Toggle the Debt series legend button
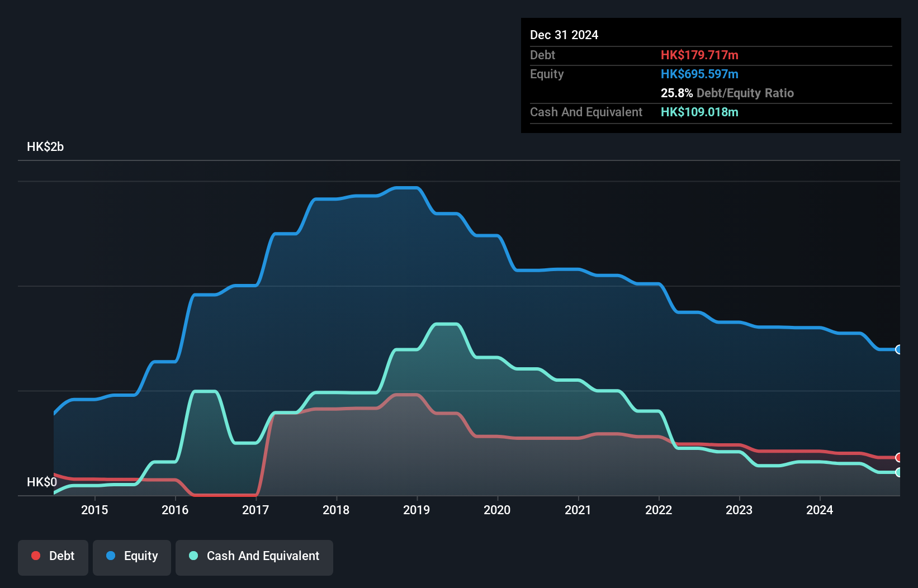The width and height of the screenshot is (918, 588). click(x=53, y=557)
